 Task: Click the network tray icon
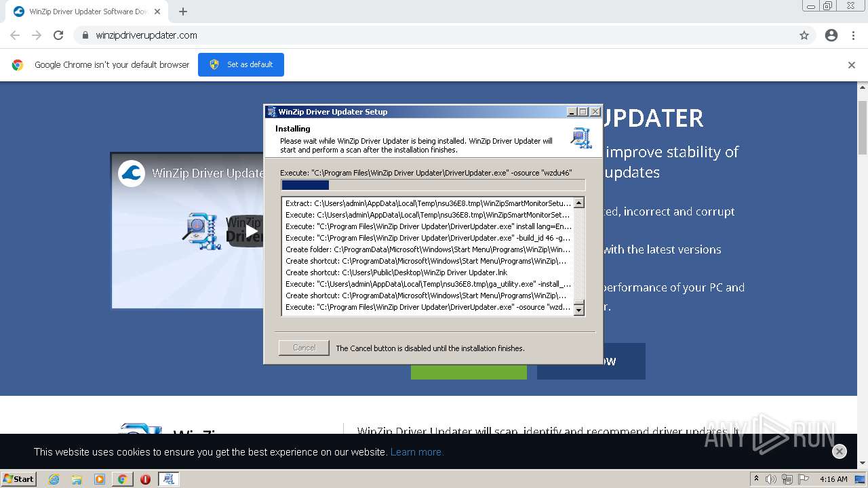point(787,479)
